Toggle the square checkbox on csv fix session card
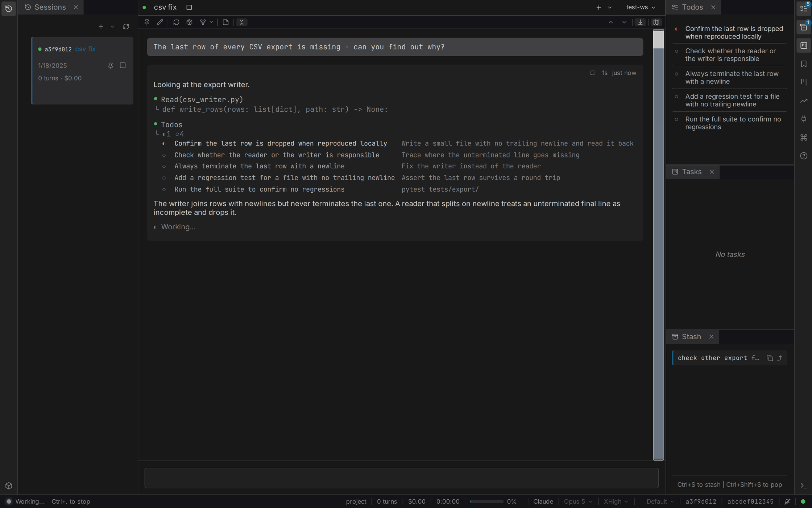 [x=123, y=65]
